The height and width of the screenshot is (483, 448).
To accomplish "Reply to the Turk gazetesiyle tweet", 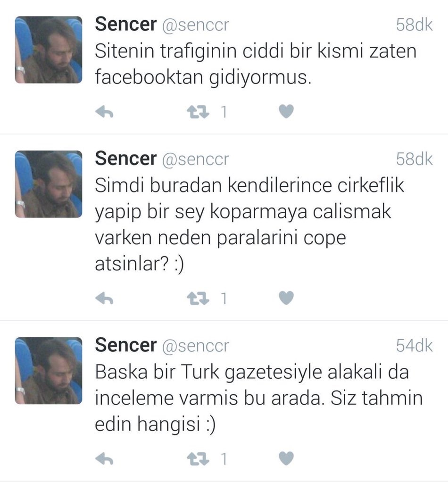I will [104, 459].
